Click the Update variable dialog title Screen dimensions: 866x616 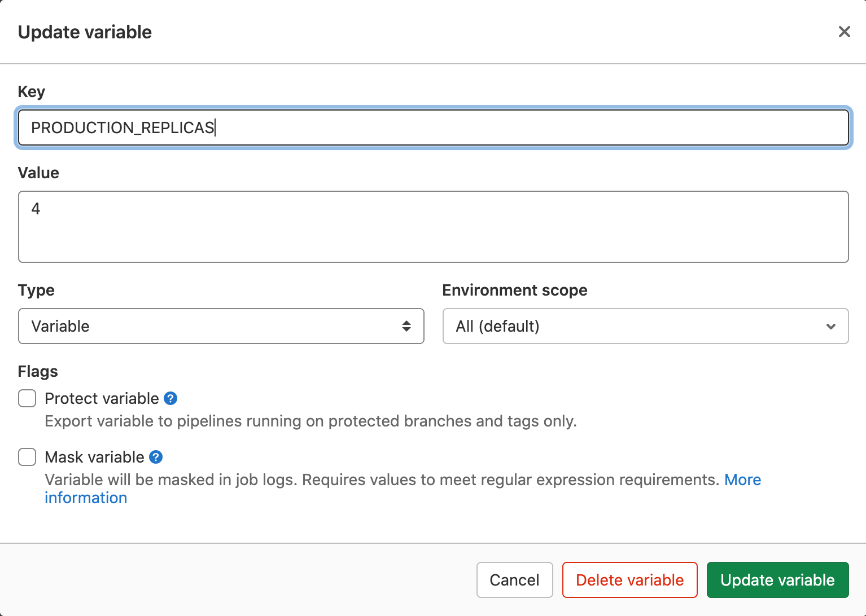(x=85, y=32)
